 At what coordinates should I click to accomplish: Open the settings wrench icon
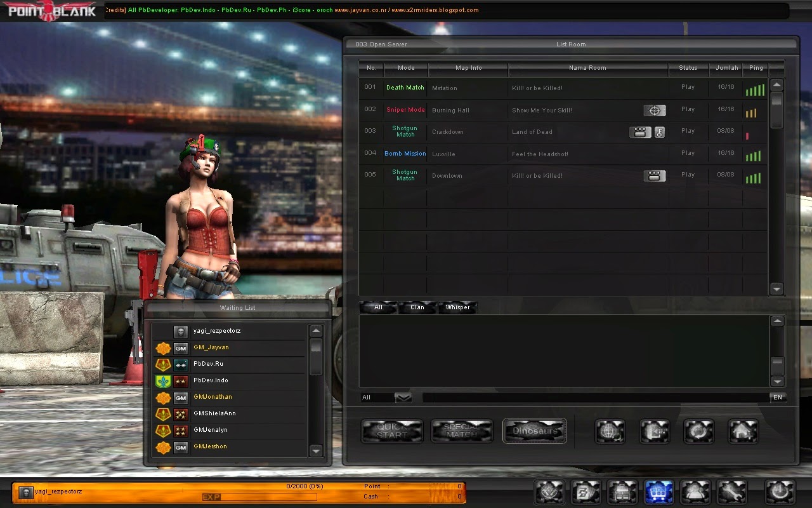pos(732,491)
